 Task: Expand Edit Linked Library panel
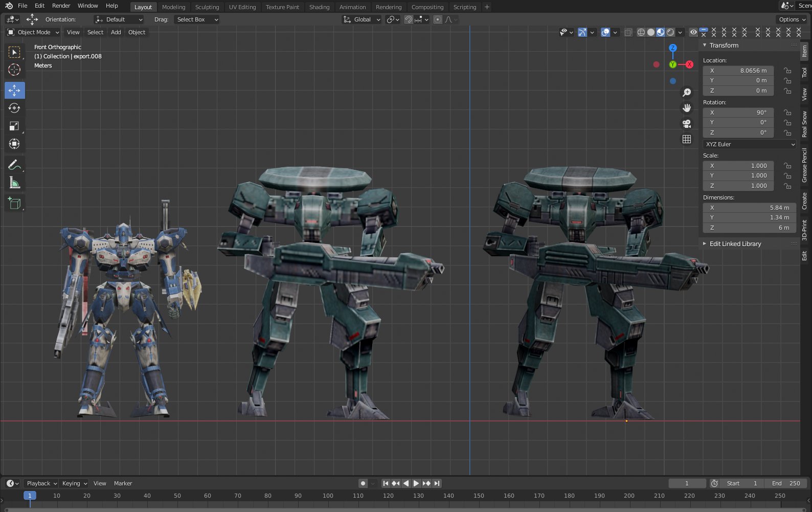click(x=705, y=244)
